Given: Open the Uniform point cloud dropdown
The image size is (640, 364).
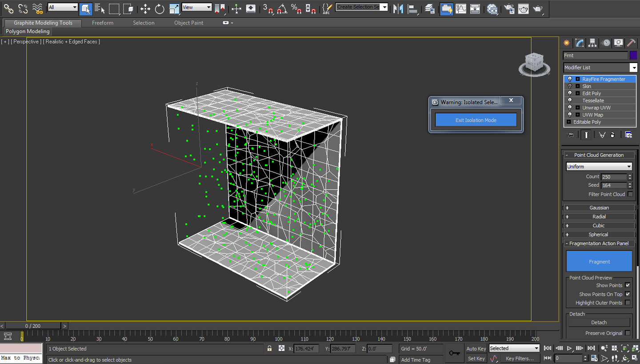Looking at the screenshot, I should (599, 166).
